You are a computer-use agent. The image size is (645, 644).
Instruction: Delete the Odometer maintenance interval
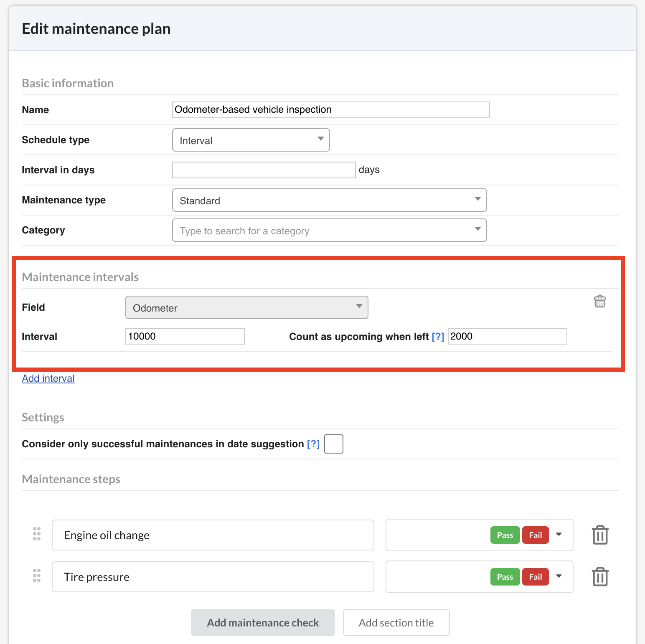tap(599, 301)
